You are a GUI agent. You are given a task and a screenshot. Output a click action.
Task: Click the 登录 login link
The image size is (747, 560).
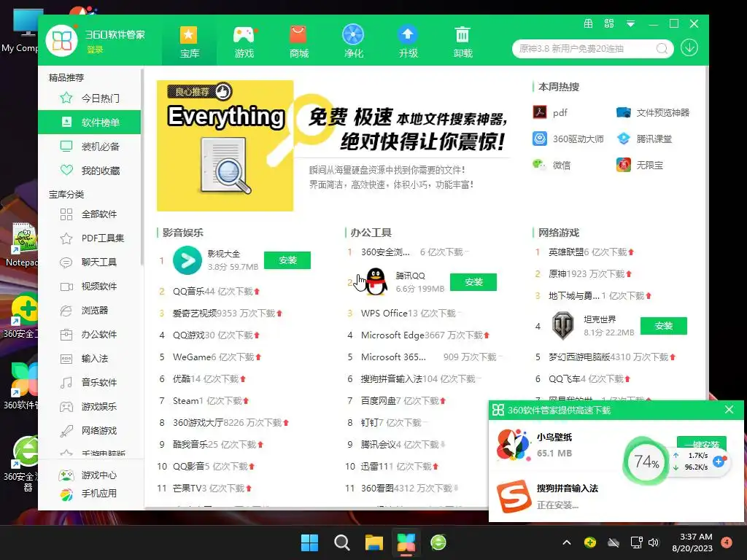click(95, 50)
